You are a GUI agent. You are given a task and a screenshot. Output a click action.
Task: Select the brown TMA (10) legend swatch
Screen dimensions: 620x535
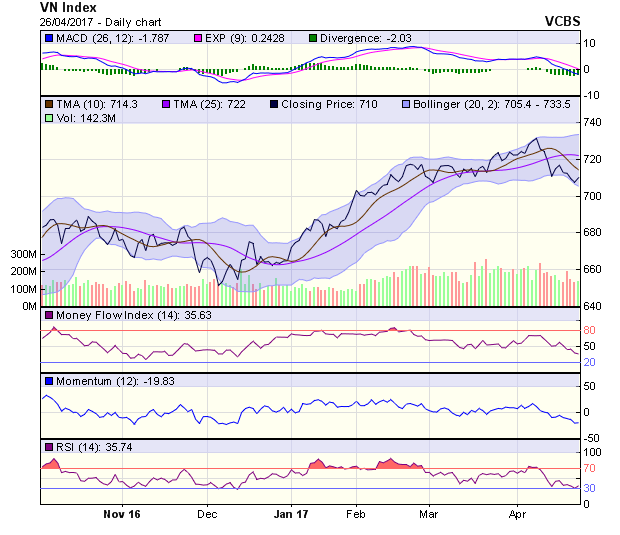tap(49, 104)
